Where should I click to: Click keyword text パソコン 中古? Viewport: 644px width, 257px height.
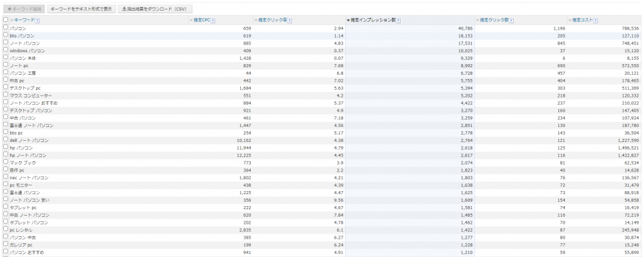tap(22, 238)
